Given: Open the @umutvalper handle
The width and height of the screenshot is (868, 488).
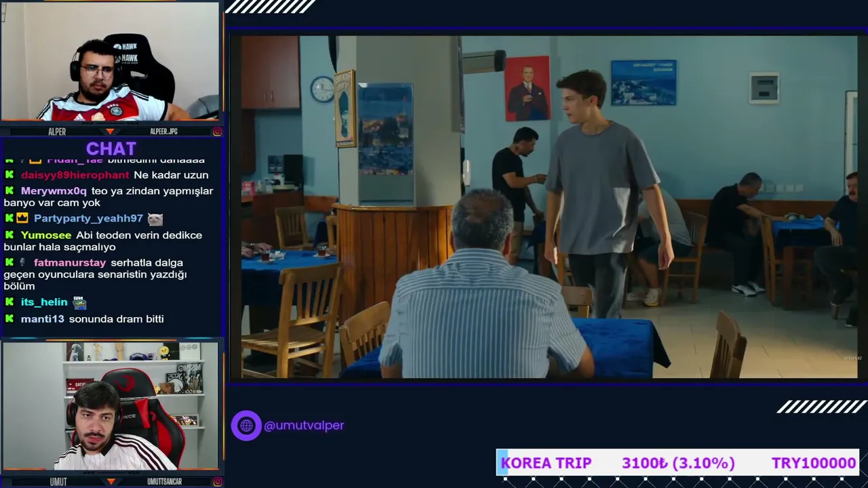Looking at the screenshot, I should tap(304, 426).
